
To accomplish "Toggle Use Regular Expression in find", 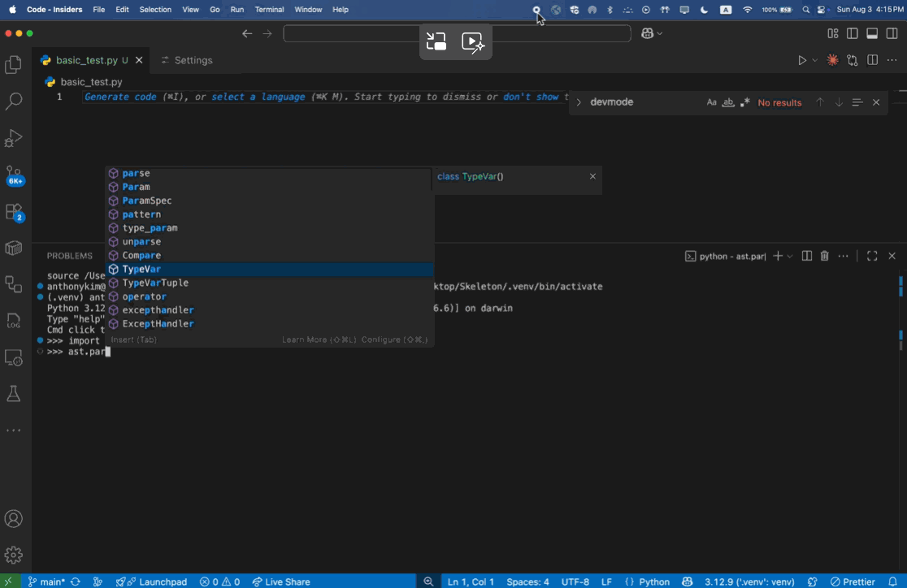I will point(744,102).
